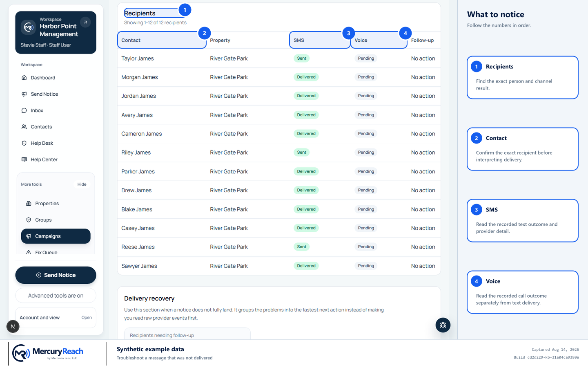
Task: Click the Help Center book icon
Action: pos(24,159)
